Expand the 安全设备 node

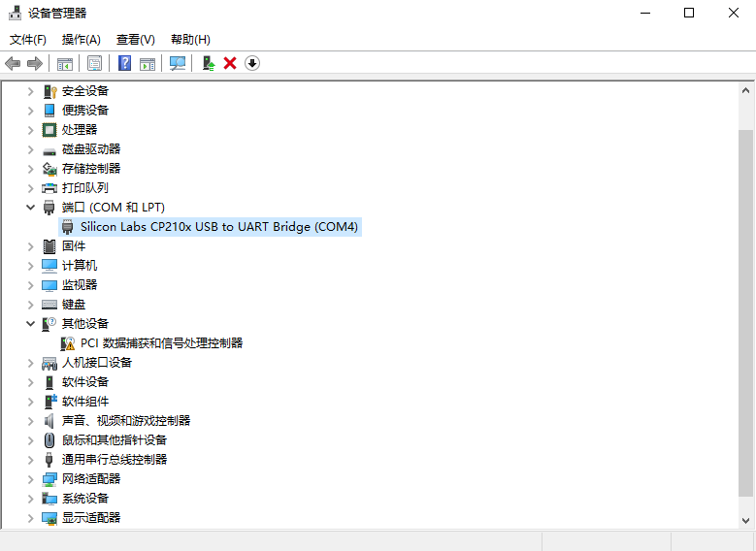(30, 91)
